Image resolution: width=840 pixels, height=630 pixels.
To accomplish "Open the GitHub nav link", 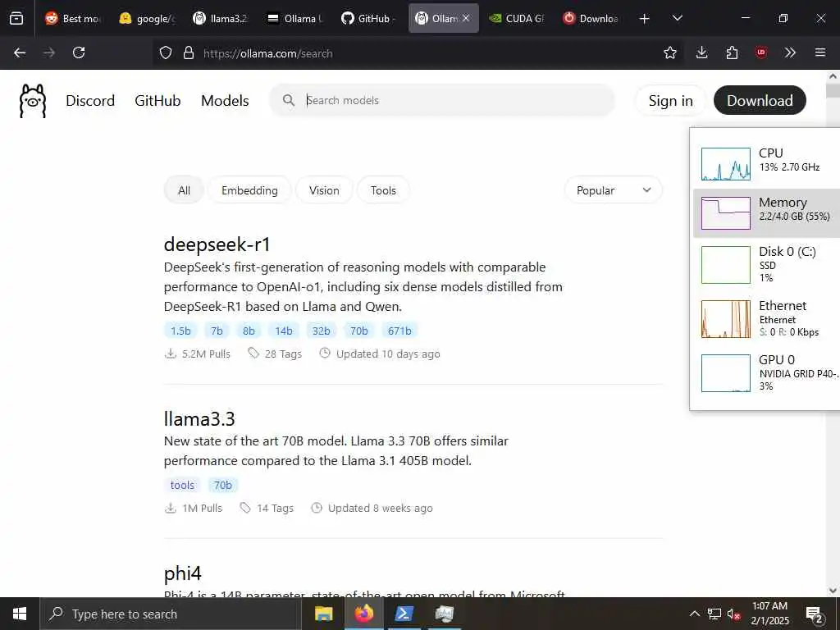I will click(x=157, y=101).
